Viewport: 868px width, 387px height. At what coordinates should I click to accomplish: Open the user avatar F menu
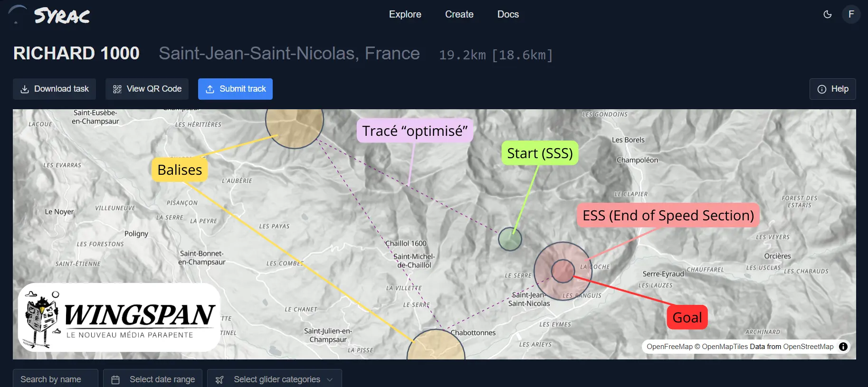[x=851, y=14]
